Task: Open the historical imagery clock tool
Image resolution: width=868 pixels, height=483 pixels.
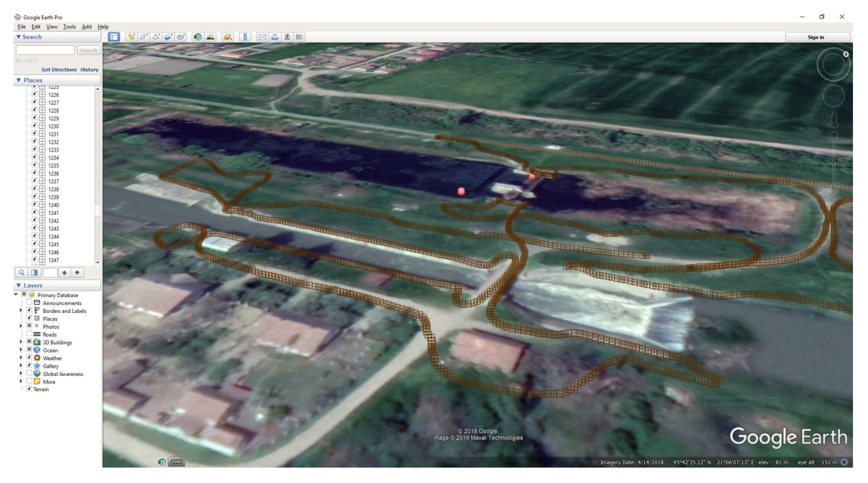Action: 198,37
